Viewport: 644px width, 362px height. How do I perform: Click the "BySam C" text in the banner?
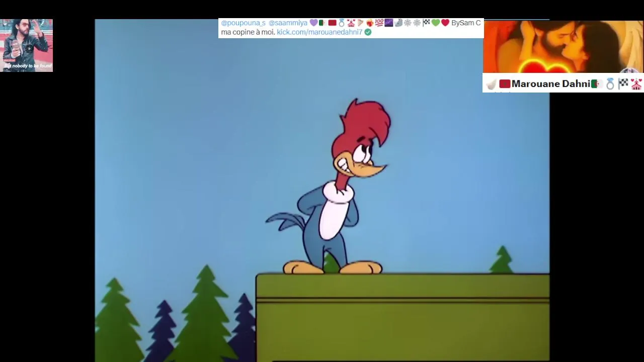[466, 23]
